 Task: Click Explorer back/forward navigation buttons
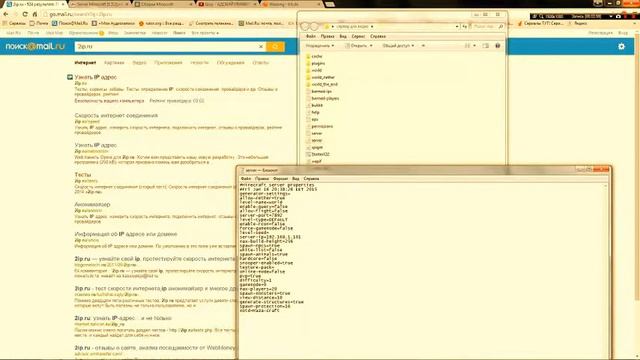(309, 27)
